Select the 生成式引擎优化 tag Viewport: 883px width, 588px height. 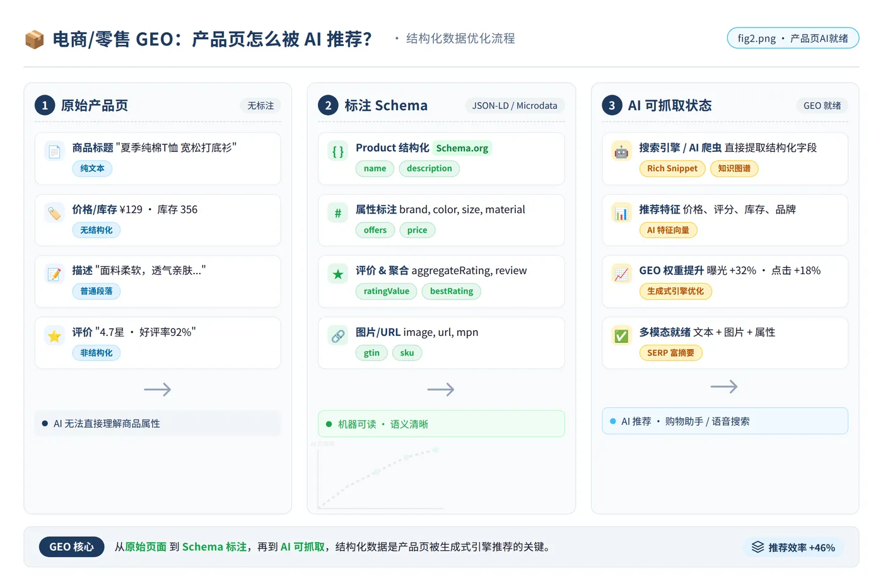pos(675,291)
